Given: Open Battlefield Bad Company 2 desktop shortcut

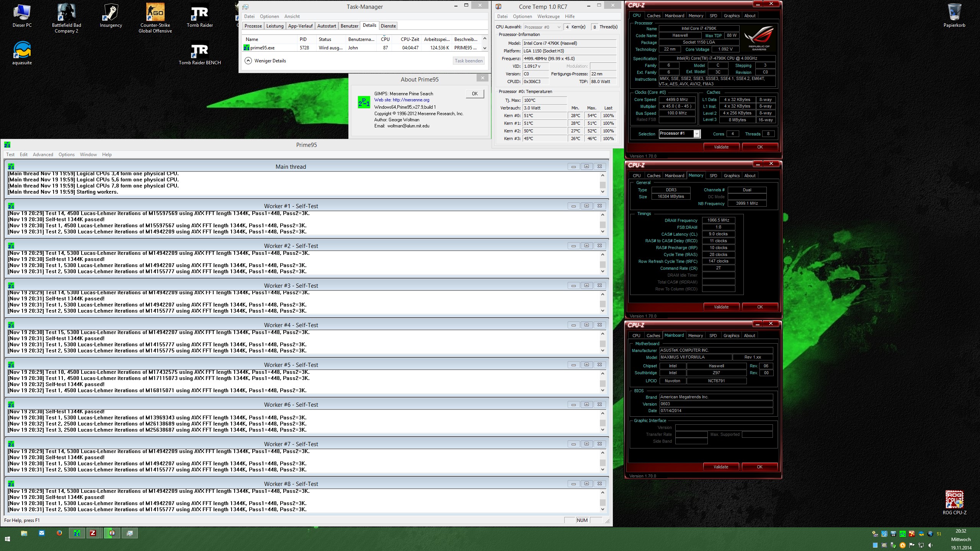Looking at the screenshot, I should point(66,18).
